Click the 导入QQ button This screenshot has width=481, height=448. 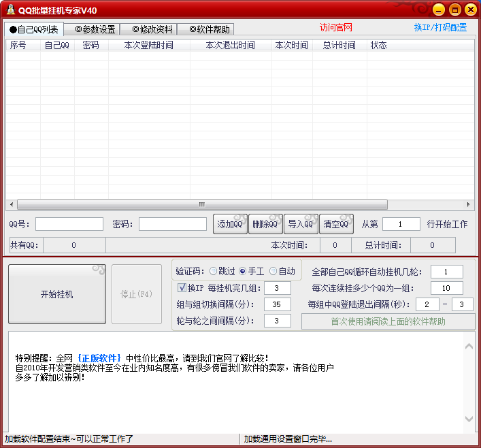point(300,224)
